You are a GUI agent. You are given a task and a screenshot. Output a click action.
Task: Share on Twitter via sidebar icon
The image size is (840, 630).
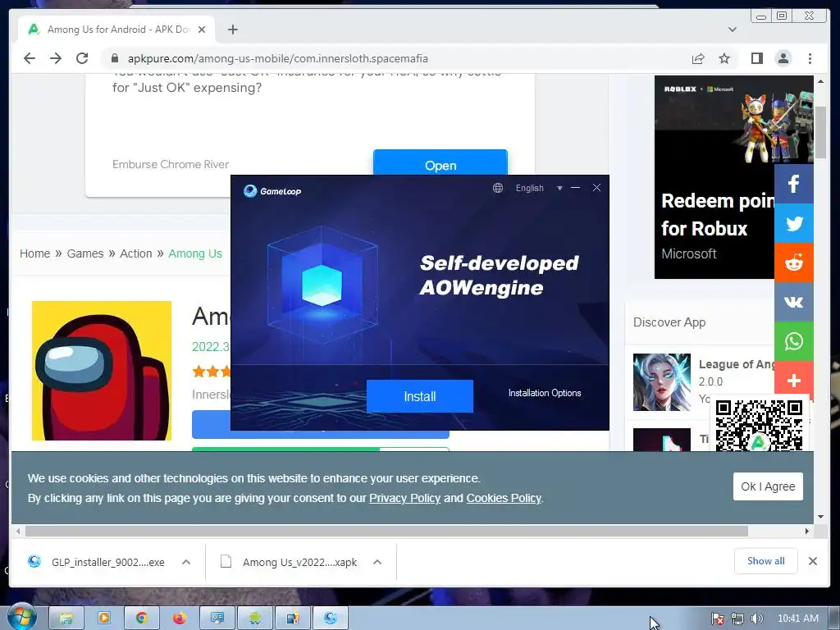click(x=794, y=223)
